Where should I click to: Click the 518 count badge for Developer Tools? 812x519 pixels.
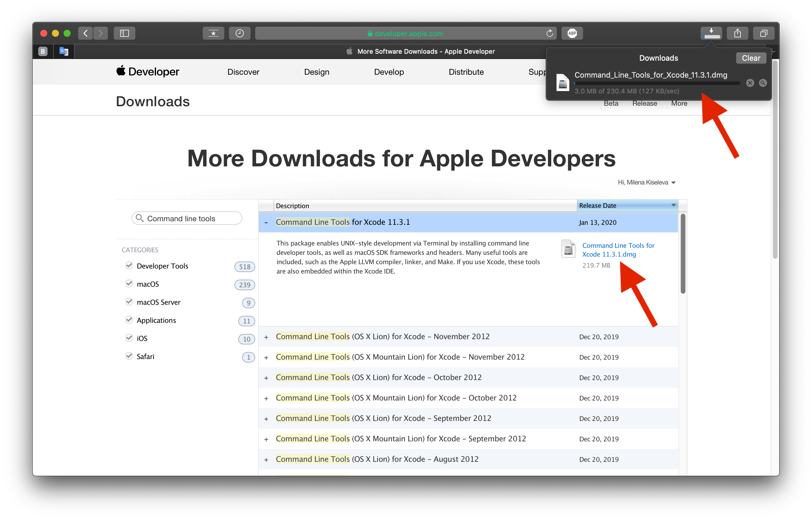(244, 267)
